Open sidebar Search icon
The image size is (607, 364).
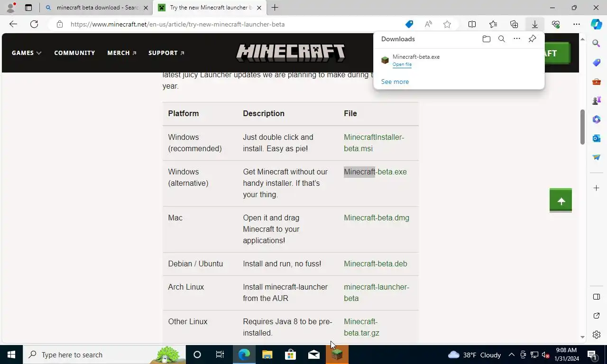597,44
